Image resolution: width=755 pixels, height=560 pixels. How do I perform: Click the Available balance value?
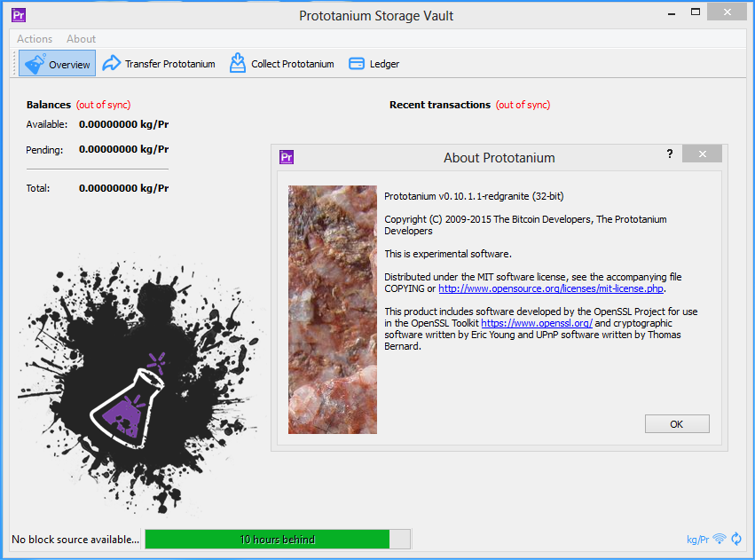[123, 124]
